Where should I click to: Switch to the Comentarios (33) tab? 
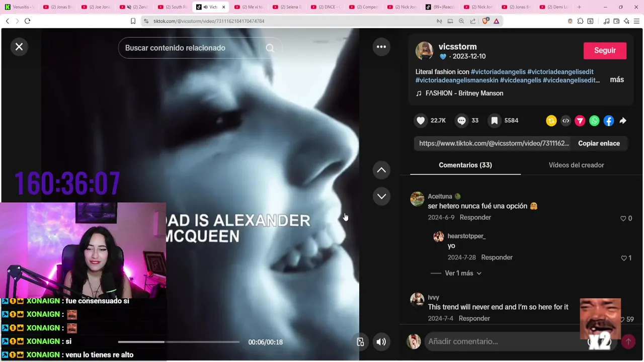(465, 165)
